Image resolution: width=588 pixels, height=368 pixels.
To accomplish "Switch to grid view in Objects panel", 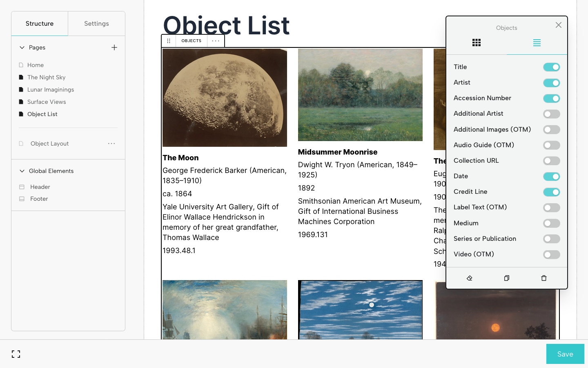I will coord(476,43).
